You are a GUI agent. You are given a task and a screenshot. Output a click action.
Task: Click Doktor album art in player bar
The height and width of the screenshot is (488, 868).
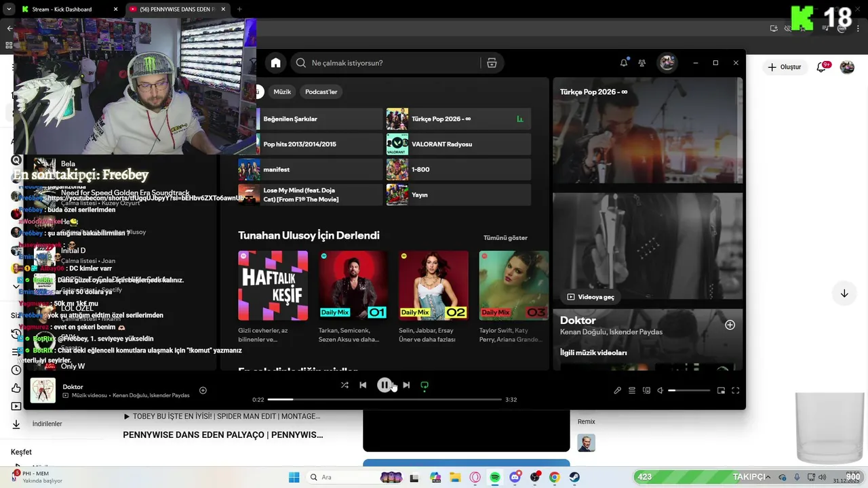pos(43,391)
